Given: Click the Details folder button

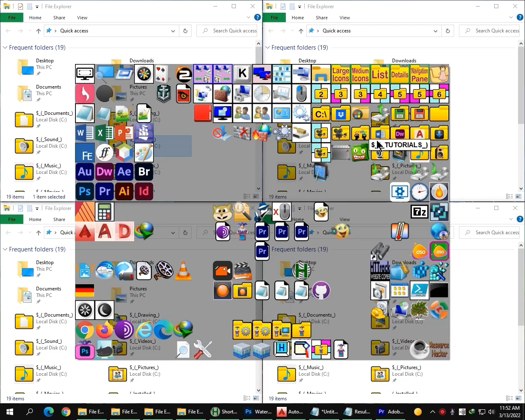Looking at the screenshot, I should [x=400, y=74].
